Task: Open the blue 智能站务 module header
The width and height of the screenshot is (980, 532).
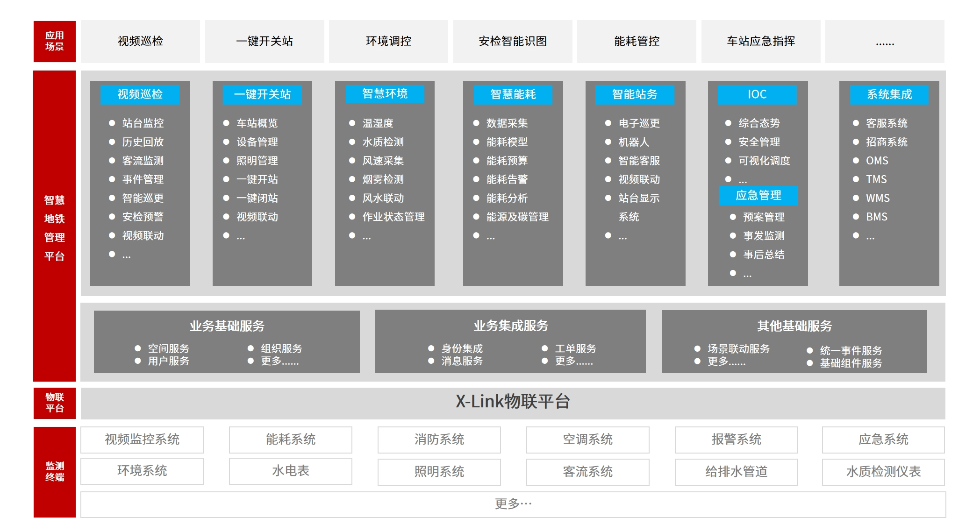Action: (635, 94)
